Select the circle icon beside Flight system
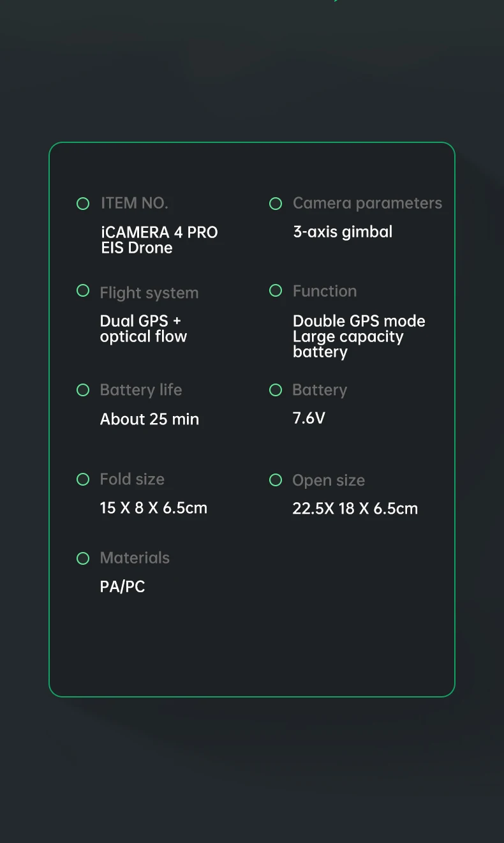 tap(83, 291)
